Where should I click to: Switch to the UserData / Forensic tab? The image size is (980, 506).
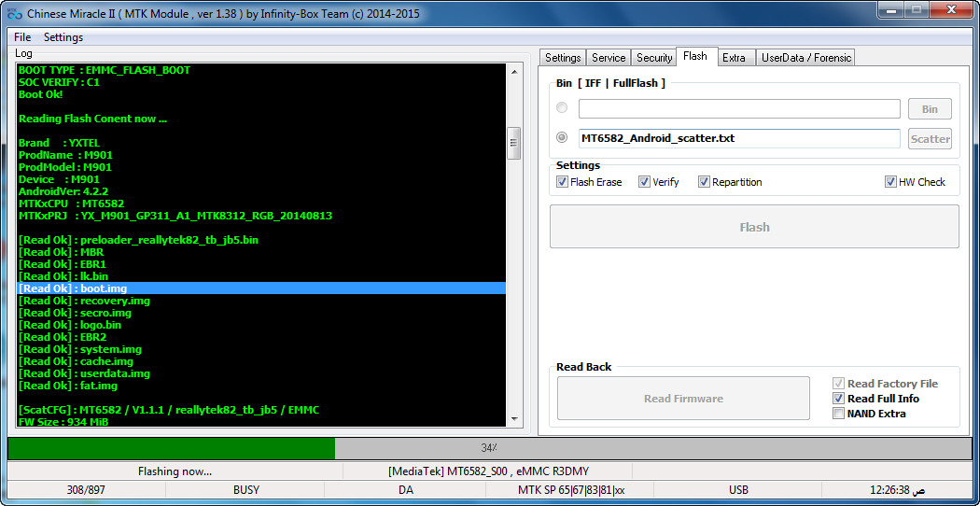(x=806, y=58)
